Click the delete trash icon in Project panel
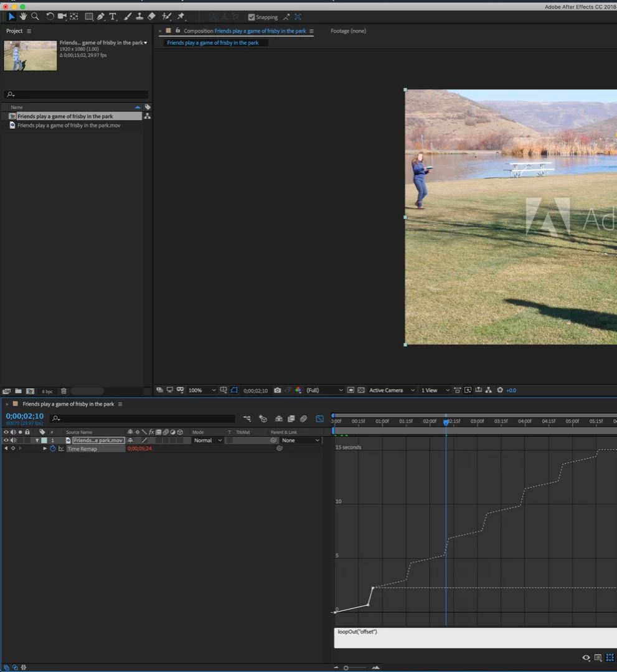The image size is (617, 672). pyautogui.click(x=64, y=391)
